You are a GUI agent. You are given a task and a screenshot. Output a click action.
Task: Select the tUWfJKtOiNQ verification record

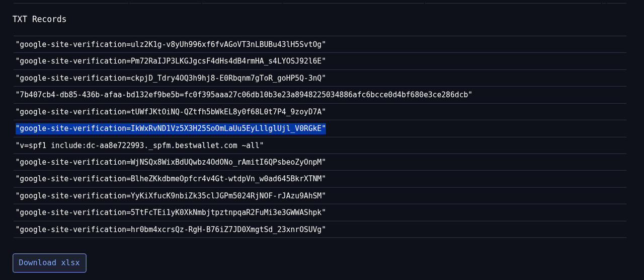pos(171,112)
